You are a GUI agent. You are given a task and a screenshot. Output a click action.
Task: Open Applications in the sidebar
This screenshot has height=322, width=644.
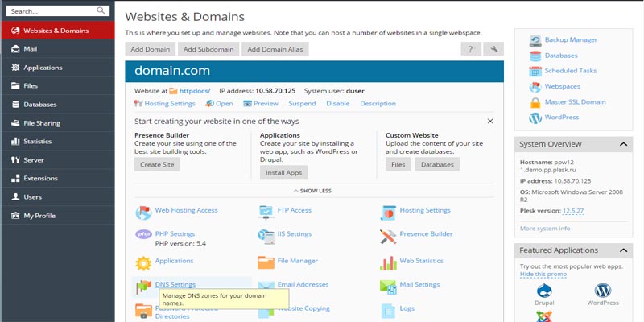click(x=58, y=68)
